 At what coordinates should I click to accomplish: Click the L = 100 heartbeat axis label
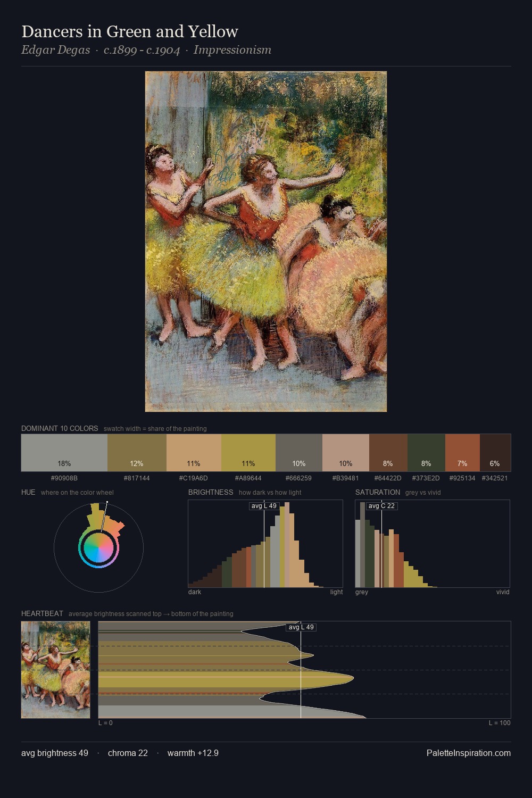pyautogui.click(x=500, y=723)
